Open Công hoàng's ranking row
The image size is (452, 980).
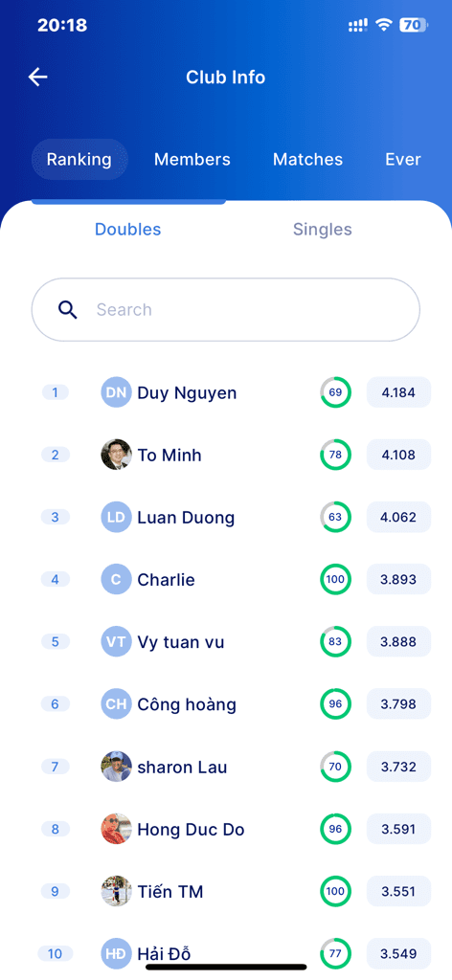[226, 703]
